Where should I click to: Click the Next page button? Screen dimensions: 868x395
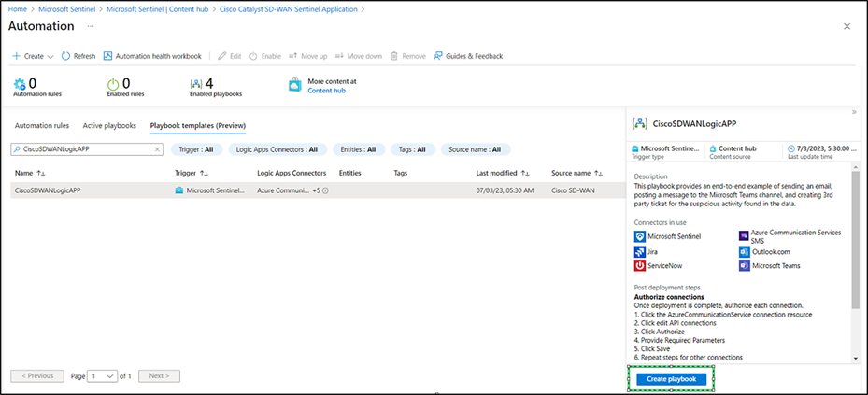(159, 375)
